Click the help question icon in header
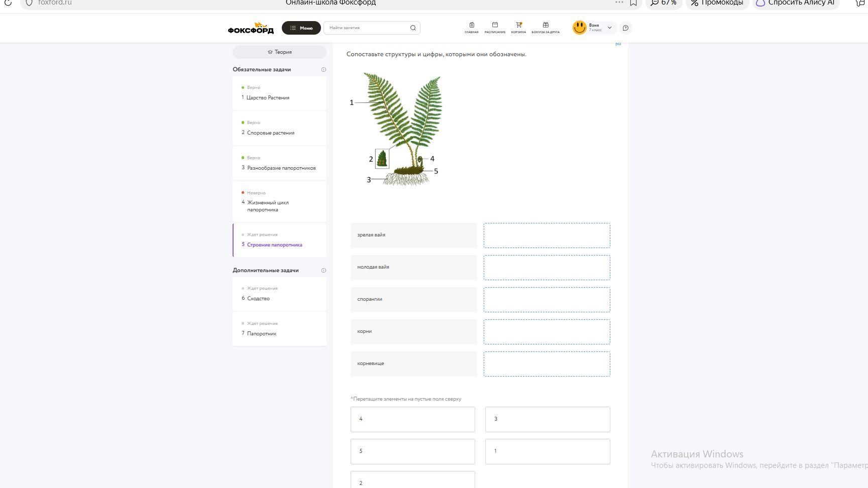Image resolution: width=868 pixels, height=488 pixels. point(625,28)
